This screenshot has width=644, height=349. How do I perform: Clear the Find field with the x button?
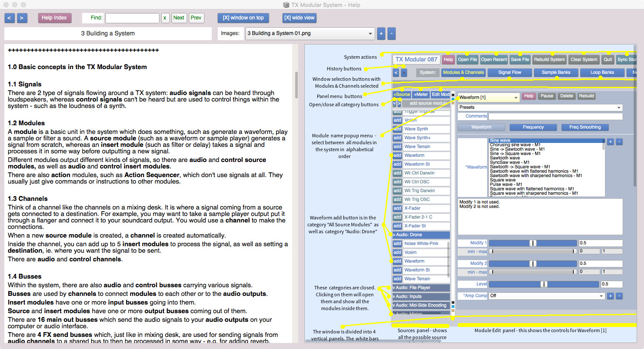coord(165,18)
